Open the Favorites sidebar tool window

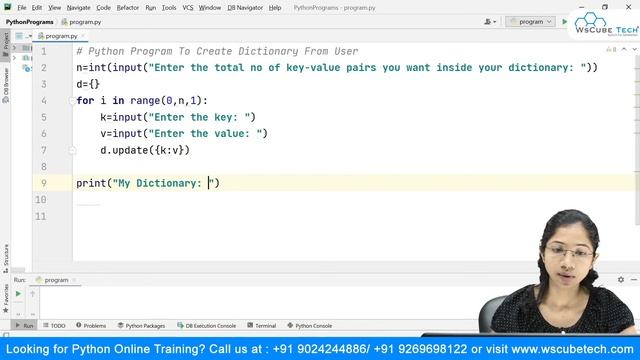coord(6,298)
